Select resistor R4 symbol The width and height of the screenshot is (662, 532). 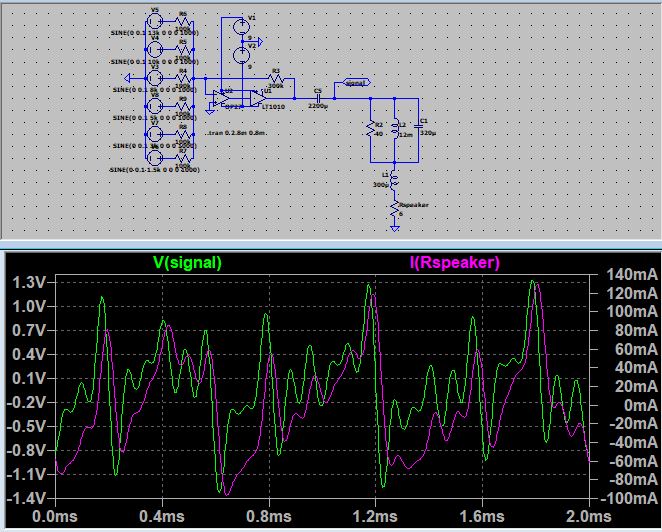pyautogui.click(x=183, y=78)
